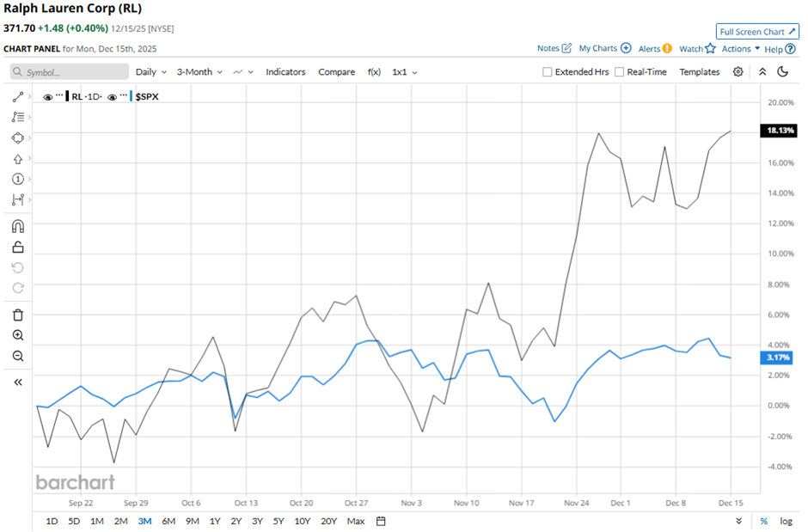Click the 18.13% RL price label
Viewport: 808px width, 532px height.
click(x=779, y=131)
